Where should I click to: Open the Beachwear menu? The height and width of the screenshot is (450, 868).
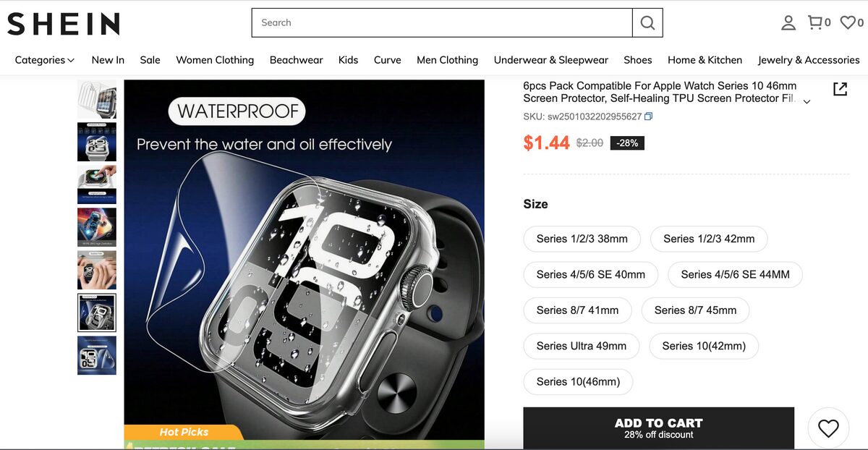[297, 60]
